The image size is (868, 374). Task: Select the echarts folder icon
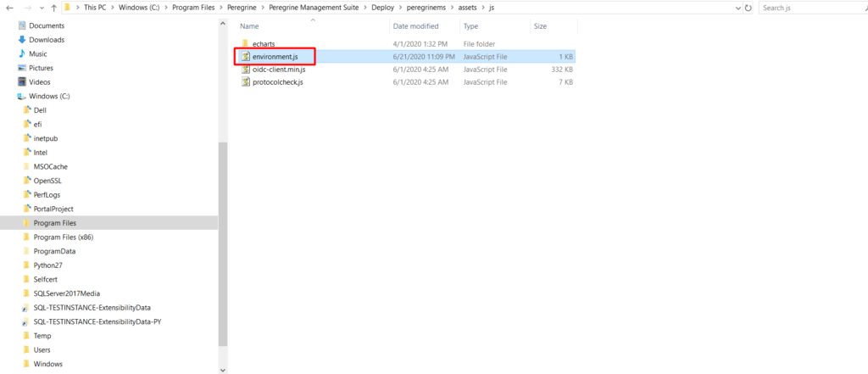(246, 43)
